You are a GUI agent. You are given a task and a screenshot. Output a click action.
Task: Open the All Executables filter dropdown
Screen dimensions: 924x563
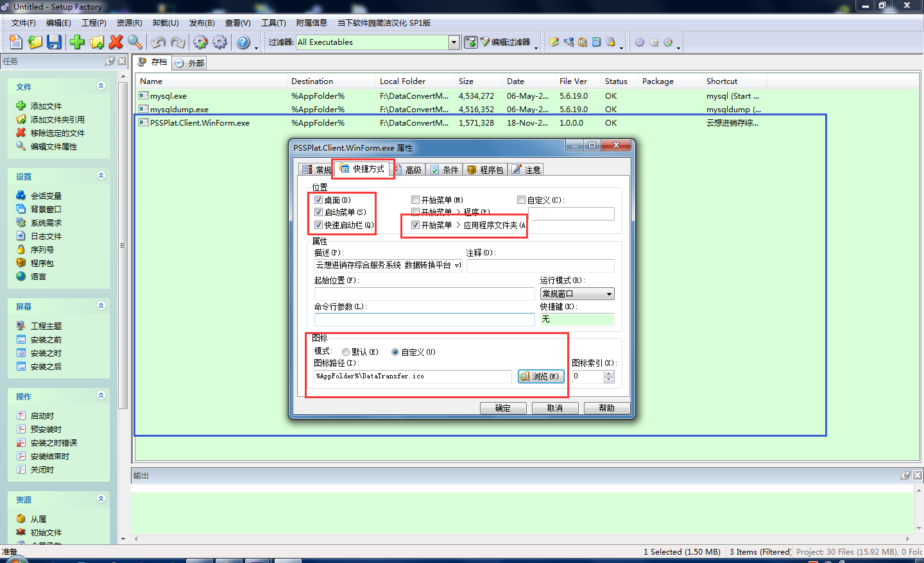click(x=454, y=42)
